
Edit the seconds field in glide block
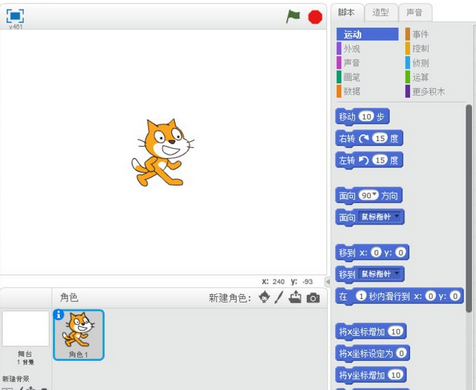[361, 296]
